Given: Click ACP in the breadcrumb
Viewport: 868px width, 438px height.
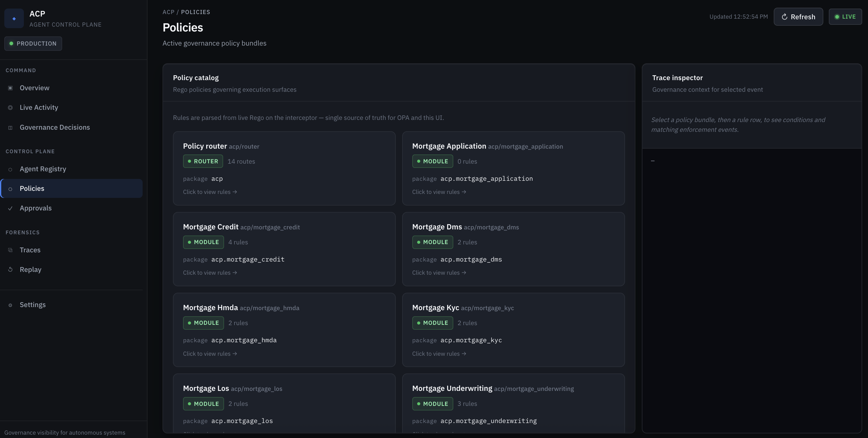Looking at the screenshot, I should (168, 12).
